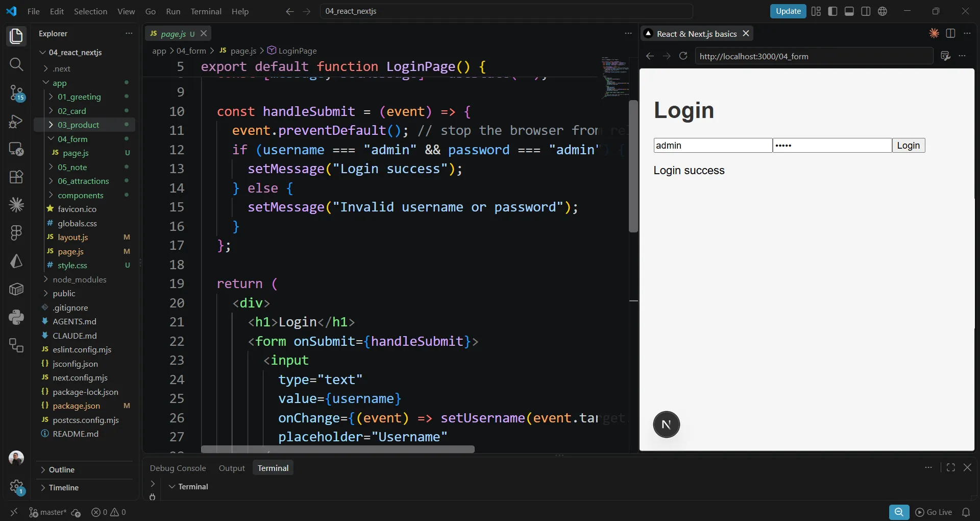980x521 pixels.
Task: Close the bottom terminal panel
Action: point(967,467)
